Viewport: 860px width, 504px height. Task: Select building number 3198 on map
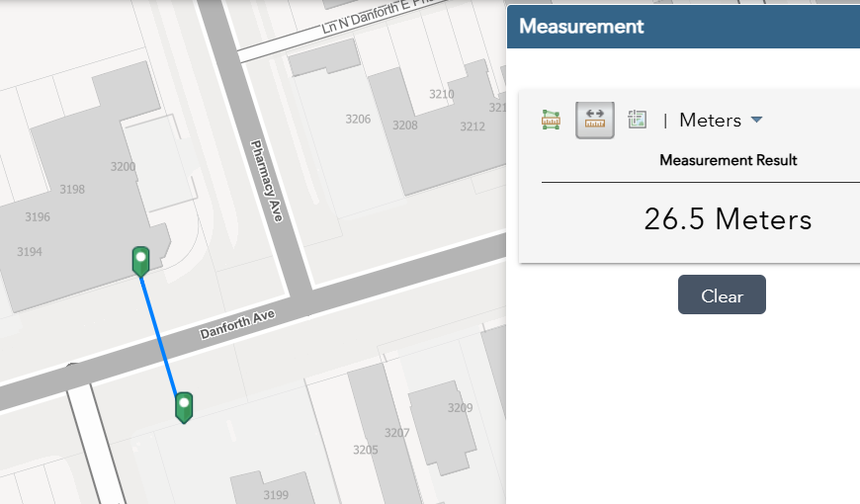tap(72, 189)
